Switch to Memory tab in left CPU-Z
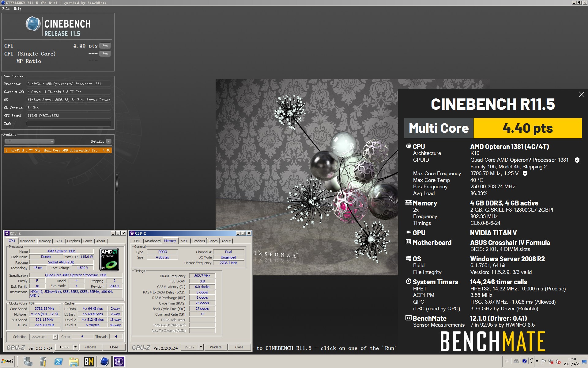 (45, 241)
